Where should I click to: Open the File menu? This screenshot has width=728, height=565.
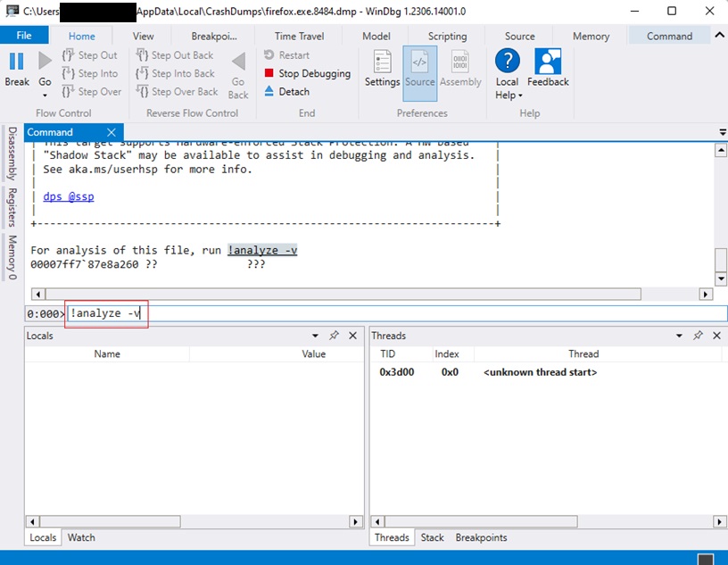(x=24, y=36)
